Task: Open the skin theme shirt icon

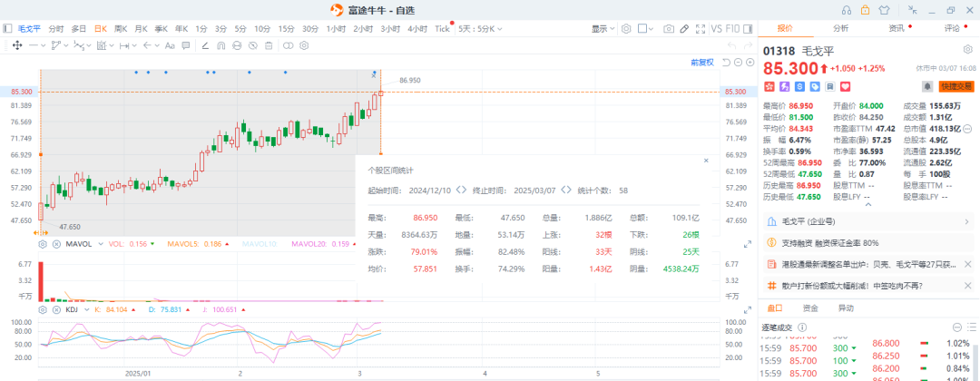Action: tap(884, 10)
